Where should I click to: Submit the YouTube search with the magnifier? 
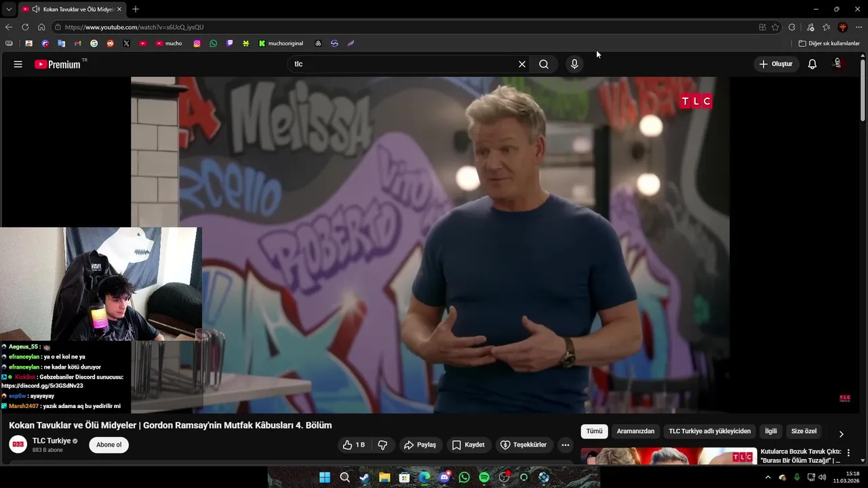544,64
